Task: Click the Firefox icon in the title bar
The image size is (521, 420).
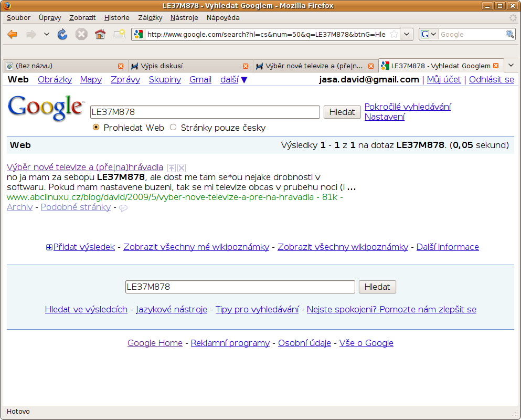Action: (x=7, y=6)
